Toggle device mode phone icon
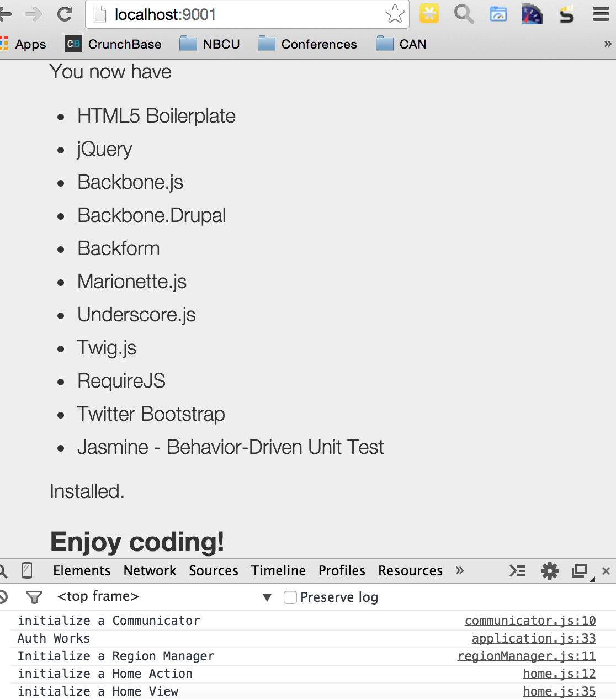The width and height of the screenshot is (616, 699). pyautogui.click(x=27, y=571)
